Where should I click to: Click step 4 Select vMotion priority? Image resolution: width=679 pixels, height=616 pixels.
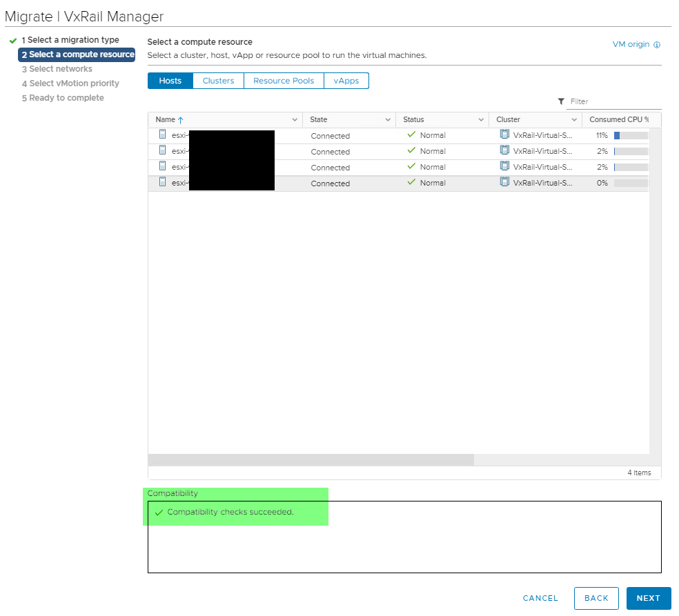[x=70, y=83]
